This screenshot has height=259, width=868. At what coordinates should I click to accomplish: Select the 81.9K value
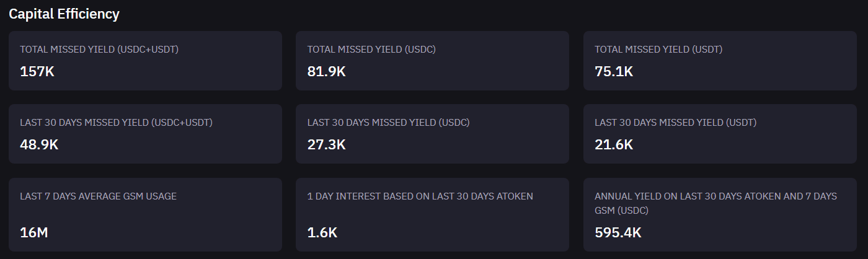pyautogui.click(x=326, y=71)
